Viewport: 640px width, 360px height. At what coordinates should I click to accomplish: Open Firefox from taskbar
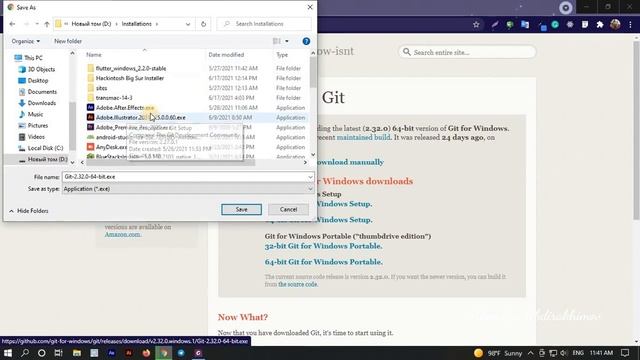click(x=146, y=353)
